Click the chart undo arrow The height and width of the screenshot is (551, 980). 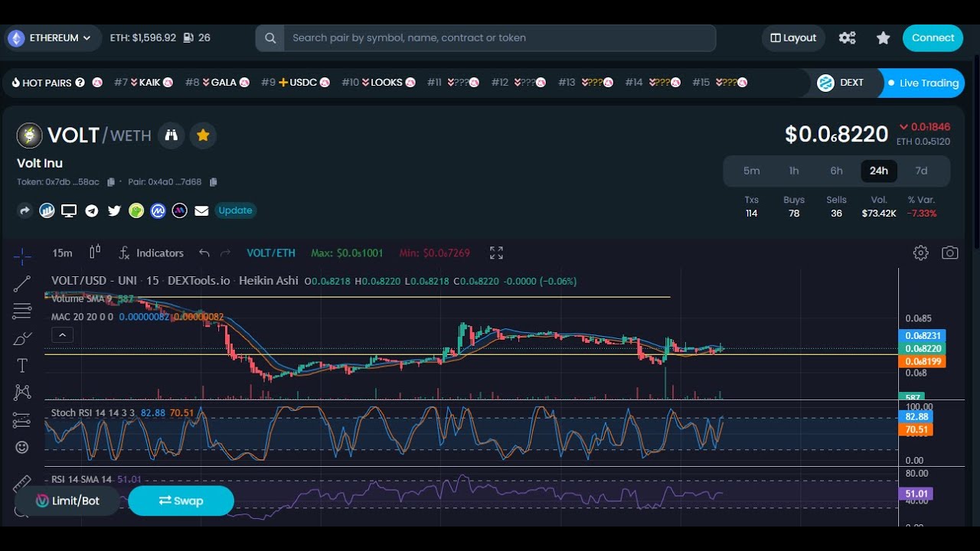click(x=204, y=253)
